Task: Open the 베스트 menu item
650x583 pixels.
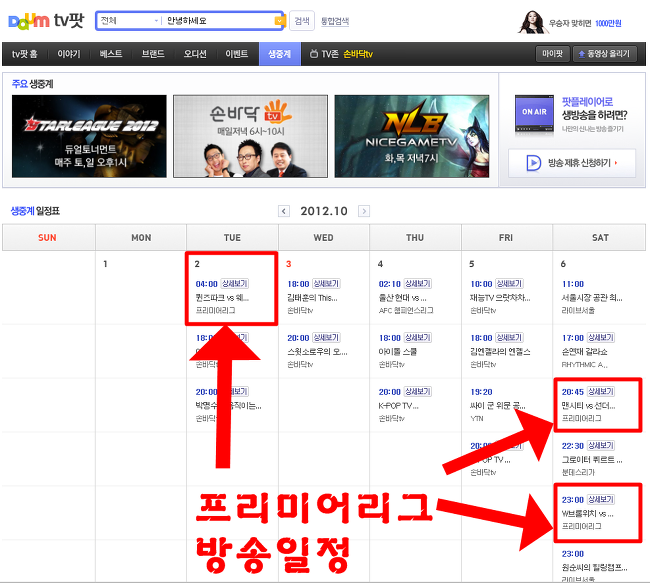Action: (x=111, y=54)
